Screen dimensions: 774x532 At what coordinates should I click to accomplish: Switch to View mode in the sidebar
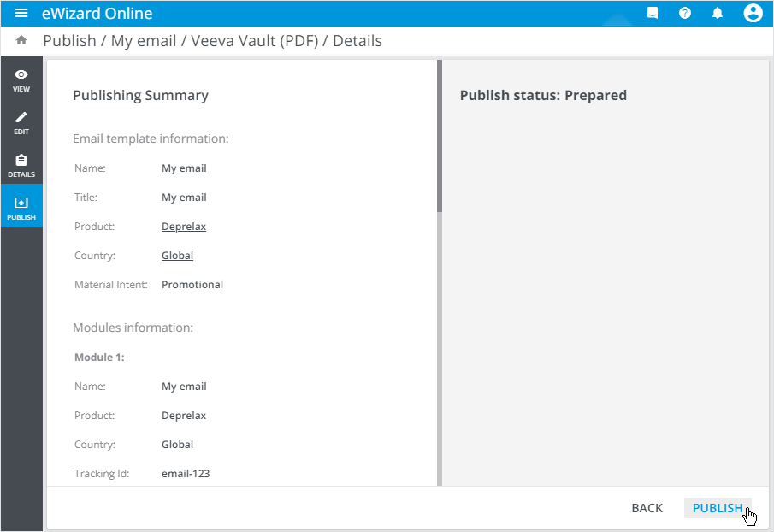pyautogui.click(x=21, y=80)
